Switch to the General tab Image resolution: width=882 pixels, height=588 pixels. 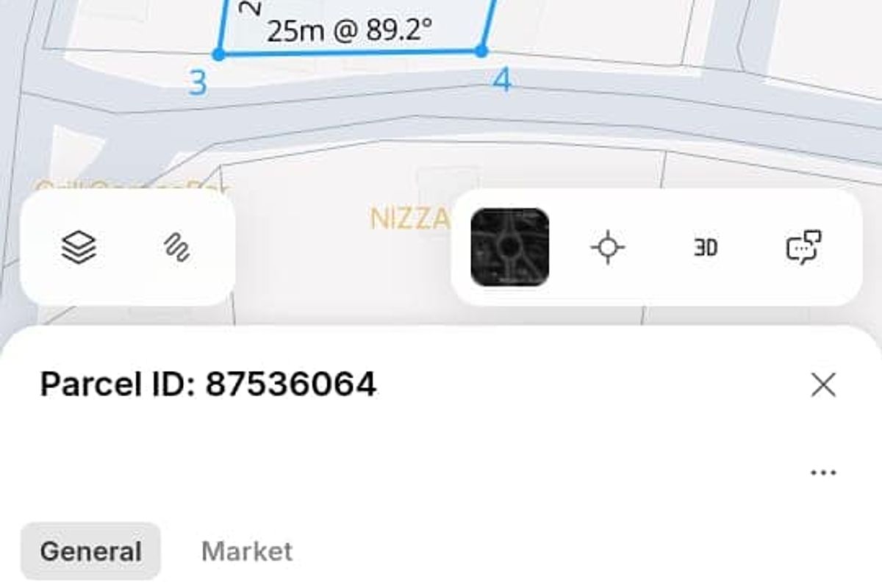(x=90, y=551)
